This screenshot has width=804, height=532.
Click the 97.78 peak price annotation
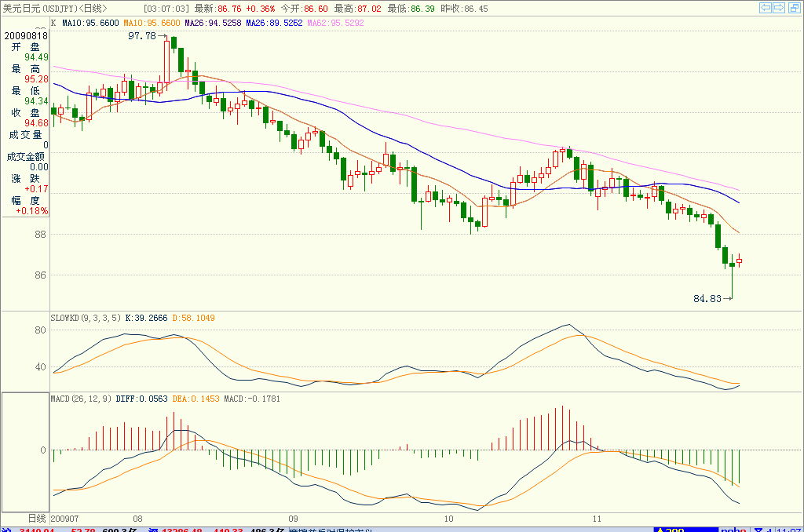tap(142, 36)
